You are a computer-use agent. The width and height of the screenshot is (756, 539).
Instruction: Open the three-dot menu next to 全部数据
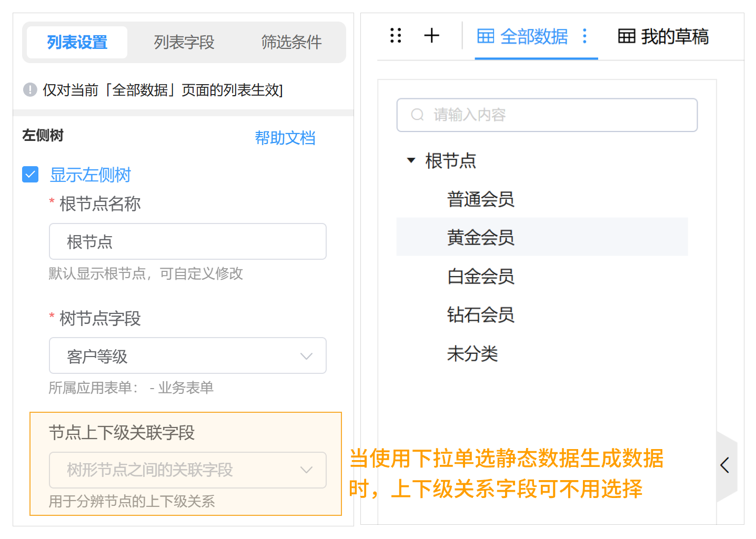click(585, 36)
